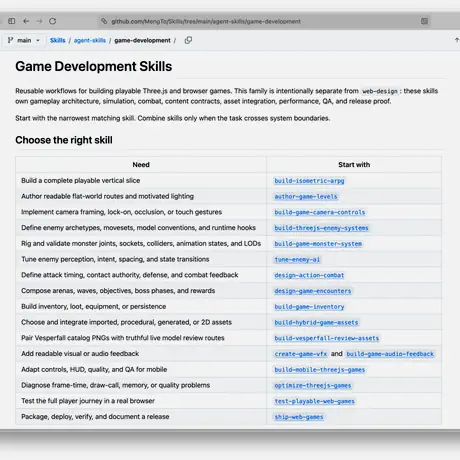Viewport: 460px width, 460px height.
Task: Jump to top with the up arrow icon
Action: tap(457, 40)
